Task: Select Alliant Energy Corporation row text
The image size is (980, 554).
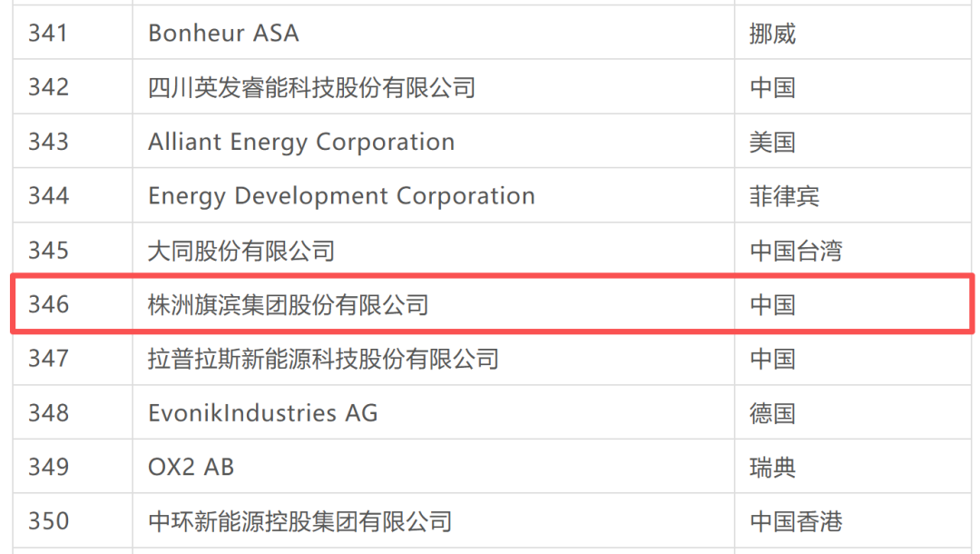Action: [301, 142]
